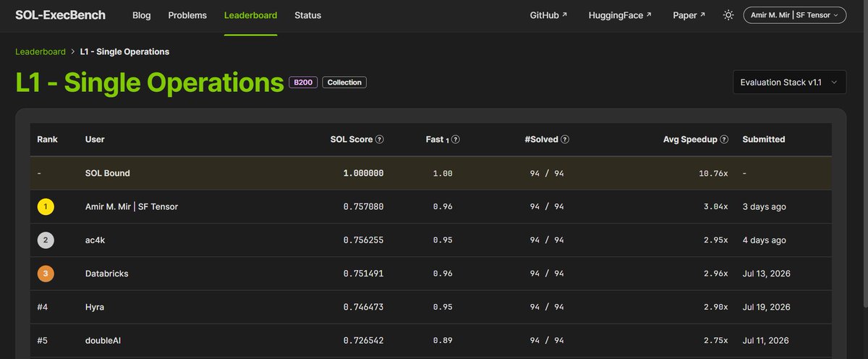Click SOL score 0.757080
Screen dimensions: 868x359
[x=363, y=207]
